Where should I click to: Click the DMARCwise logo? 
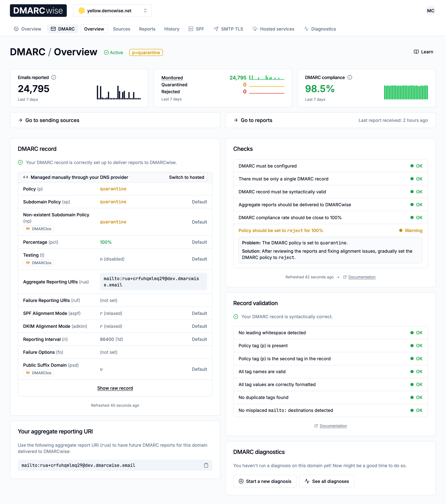[x=38, y=11]
